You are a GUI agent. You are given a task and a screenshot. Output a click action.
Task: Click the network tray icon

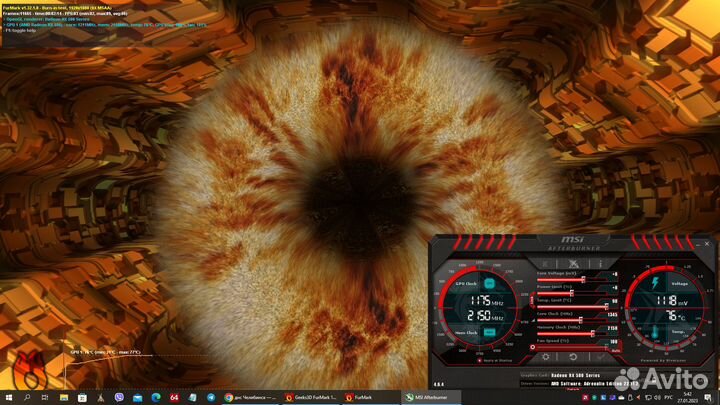pyautogui.click(x=648, y=397)
